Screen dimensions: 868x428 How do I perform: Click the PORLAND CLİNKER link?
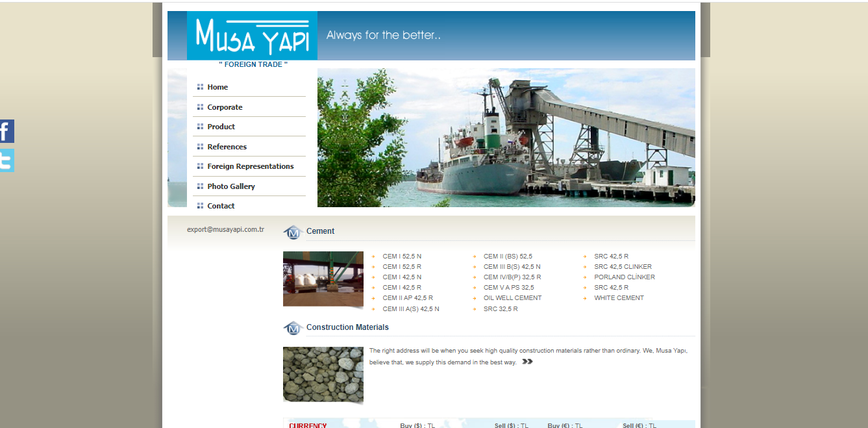[624, 277]
